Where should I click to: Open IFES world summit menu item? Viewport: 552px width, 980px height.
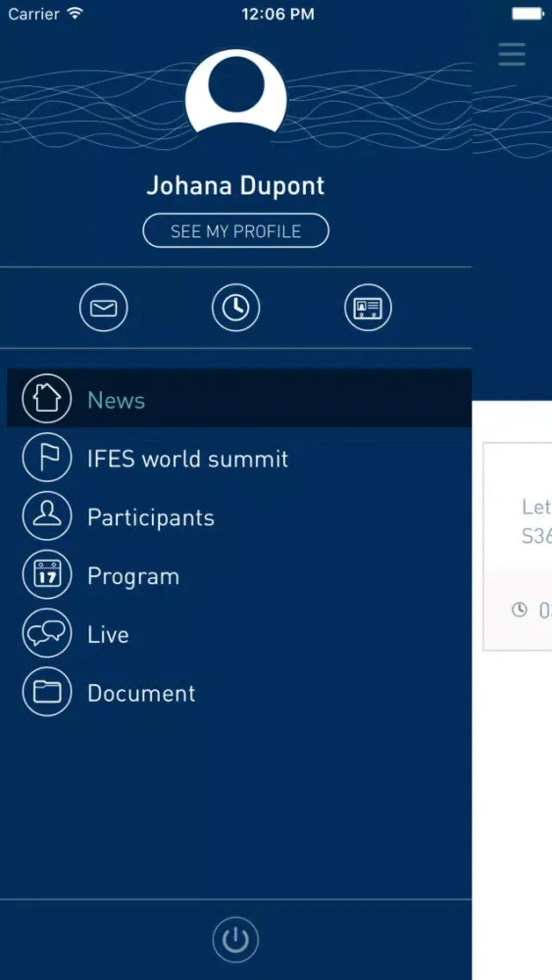pyautogui.click(x=239, y=459)
